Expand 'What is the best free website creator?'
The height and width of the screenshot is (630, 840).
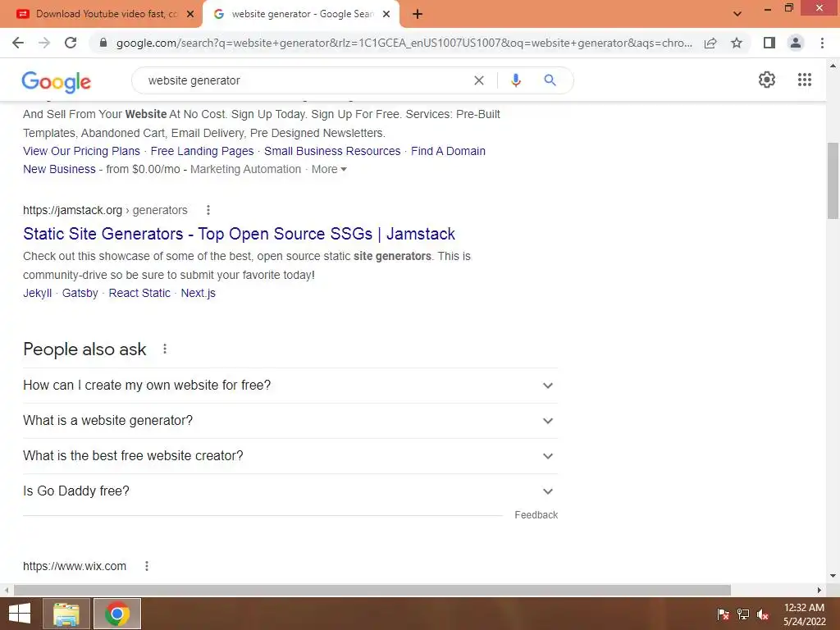pyautogui.click(x=290, y=456)
